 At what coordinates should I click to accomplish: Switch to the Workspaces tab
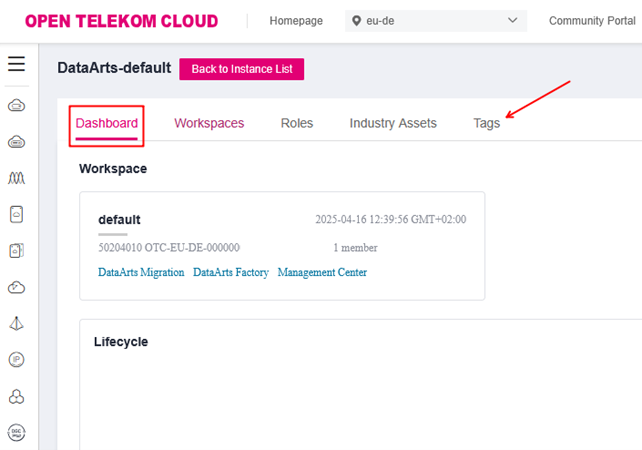(x=209, y=123)
